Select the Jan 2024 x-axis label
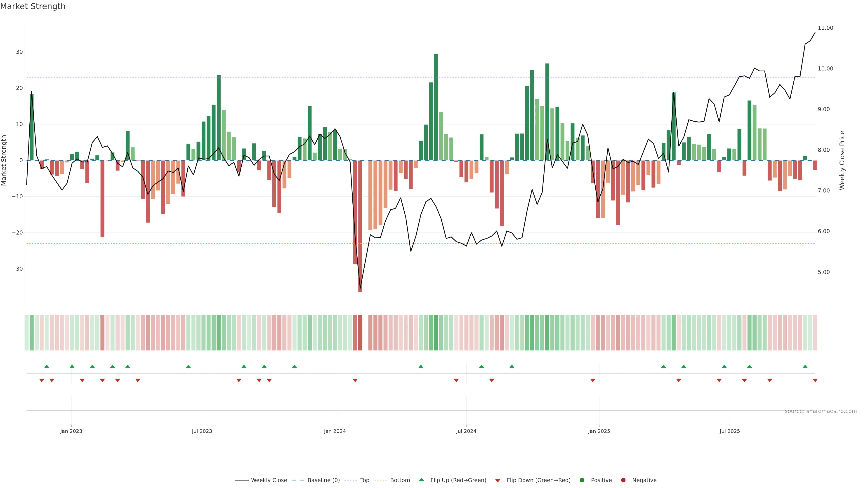The height and width of the screenshot is (488, 868). 335,431
